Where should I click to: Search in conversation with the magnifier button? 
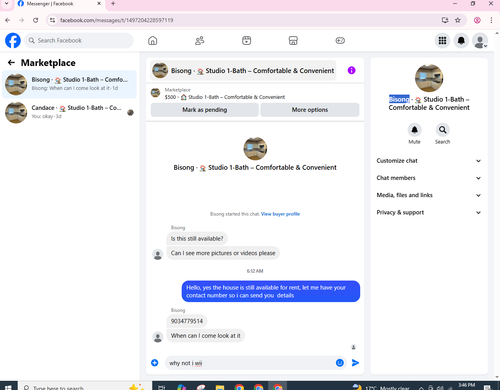[x=442, y=130]
